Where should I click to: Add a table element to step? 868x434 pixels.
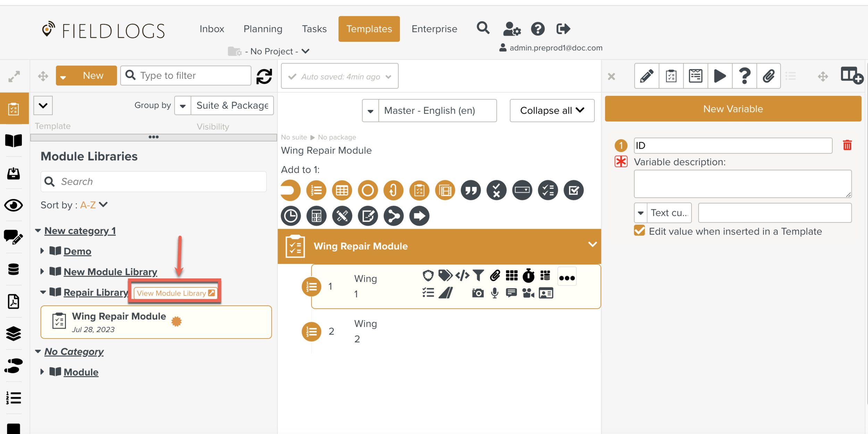coord(342,190)
